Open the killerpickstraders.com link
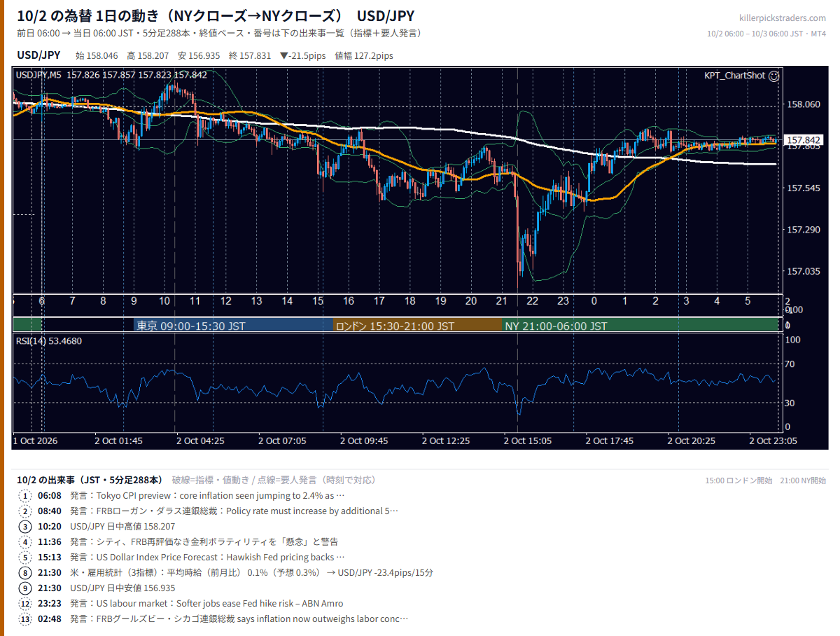Image resolution: width=840 pixels, height=636 pixels. coord(783,18)
